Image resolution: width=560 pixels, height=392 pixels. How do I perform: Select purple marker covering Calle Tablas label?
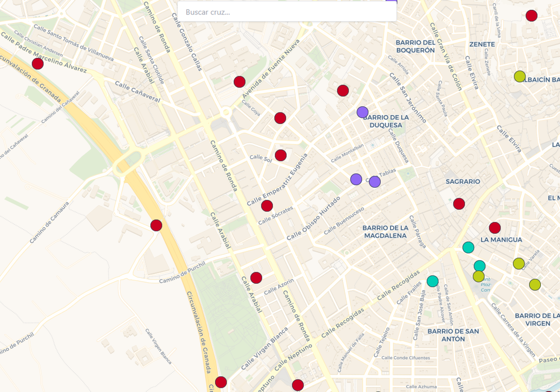[x=375, y=182]
